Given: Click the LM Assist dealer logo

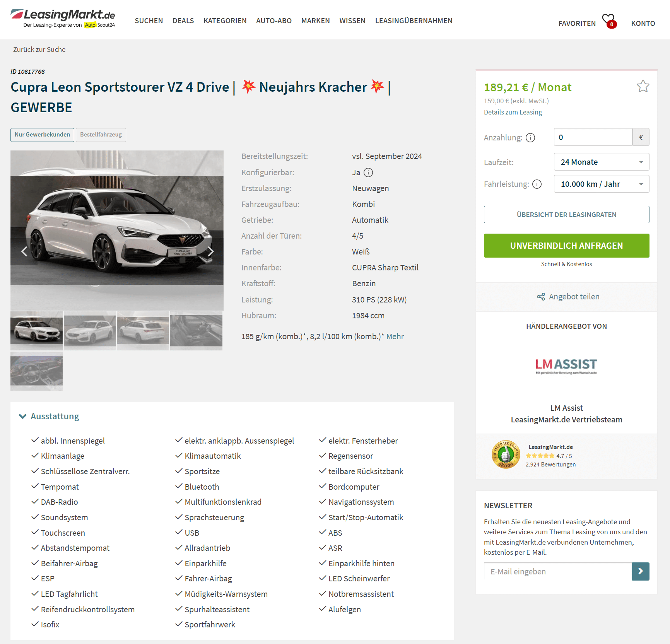Looking at the screenshot, I should coord(566,366).
